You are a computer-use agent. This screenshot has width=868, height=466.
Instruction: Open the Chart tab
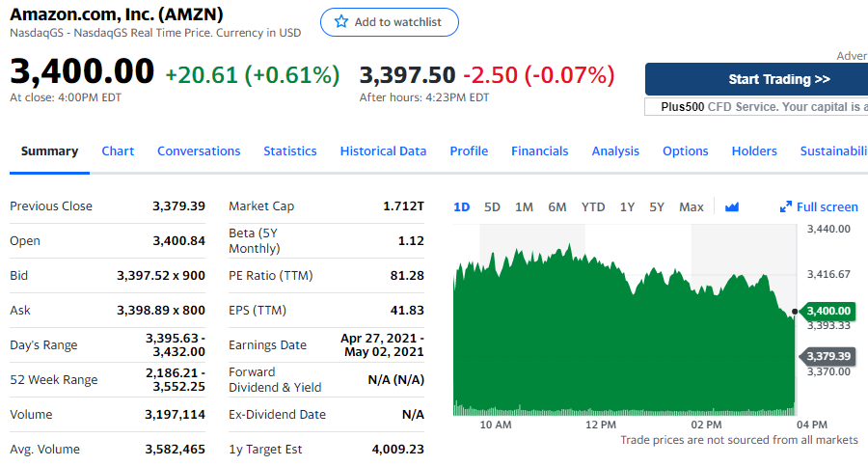118,151
